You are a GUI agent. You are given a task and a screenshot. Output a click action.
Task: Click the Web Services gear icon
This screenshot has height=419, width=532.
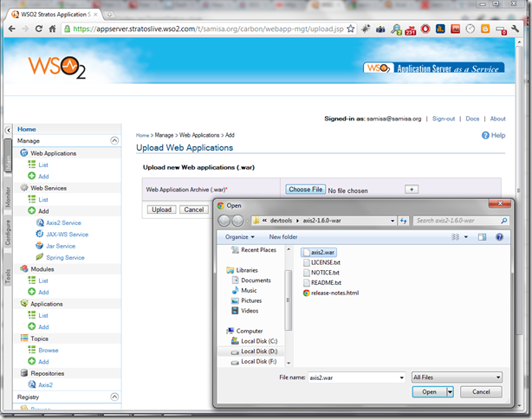[x=23, y=188]
